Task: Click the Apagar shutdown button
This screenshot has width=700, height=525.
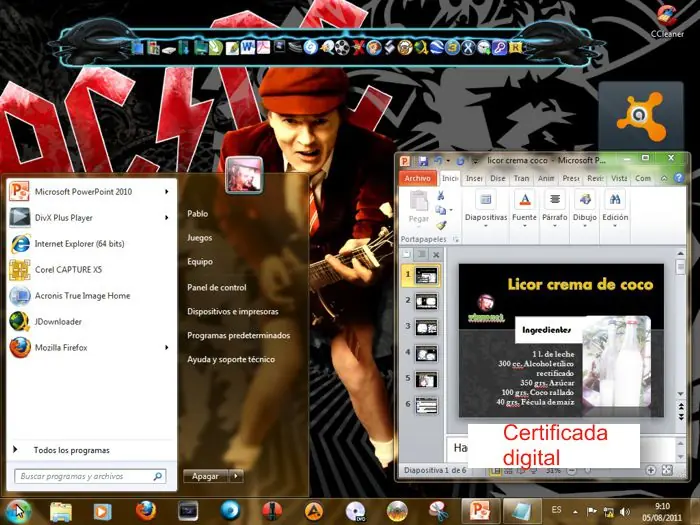Action: pyautogui.click(x=205, y=477)
